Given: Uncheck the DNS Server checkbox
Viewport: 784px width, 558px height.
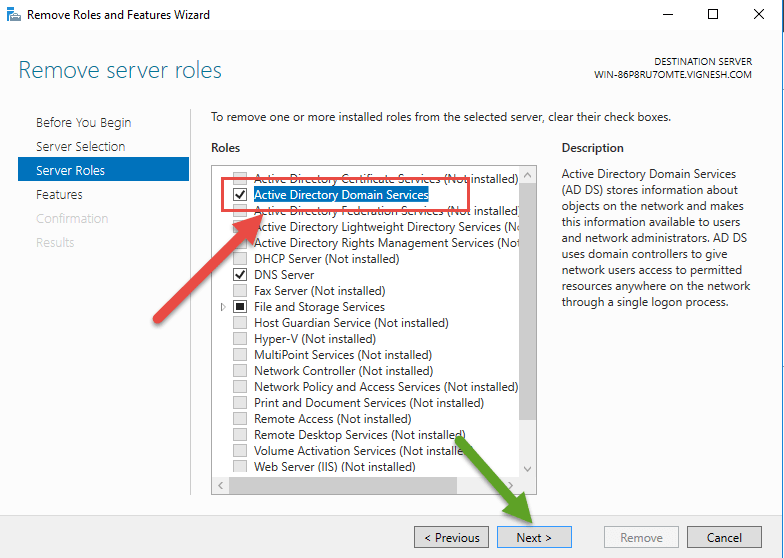Looking at the screenshot, I should (x=240, y=275).
